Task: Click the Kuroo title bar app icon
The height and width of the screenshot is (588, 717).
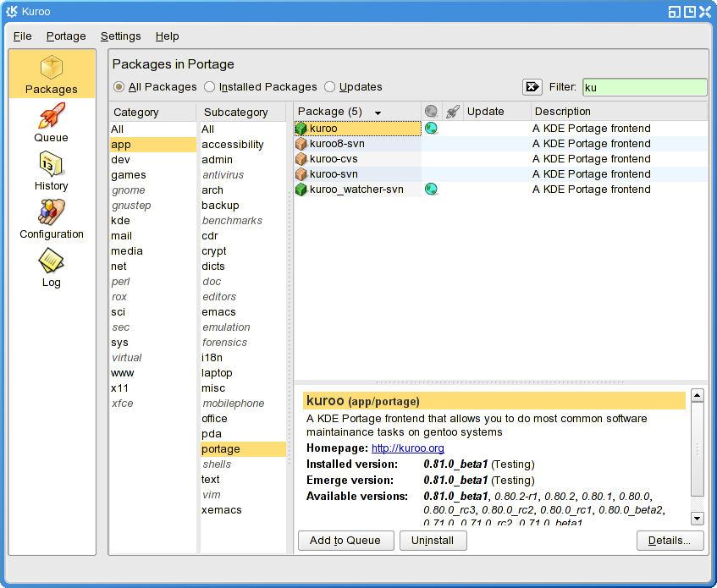Action: [12, 12]
